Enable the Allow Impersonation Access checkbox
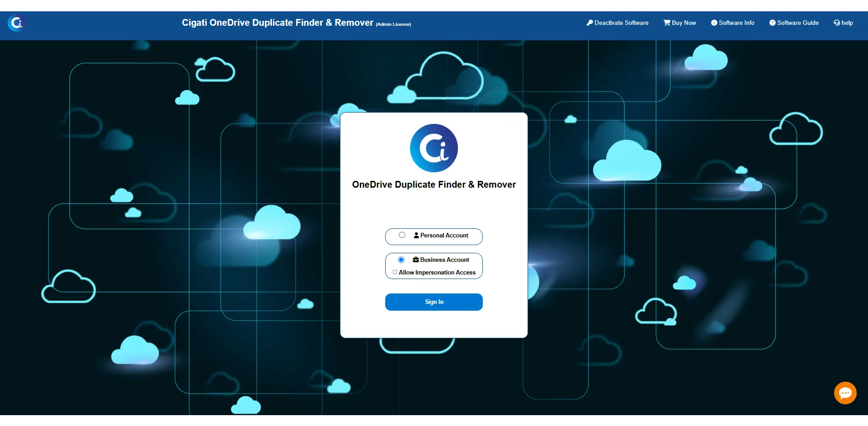This screenshot has width=868, height=426. (x=395, y=272)
